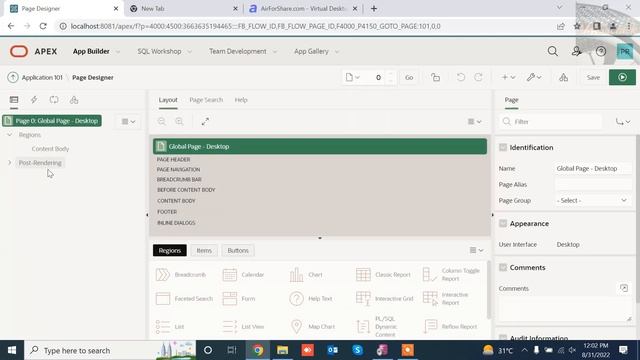Screen dimensions: 640x360
Task: Collapse the Comments section toggle
Action: click(503, 267)
